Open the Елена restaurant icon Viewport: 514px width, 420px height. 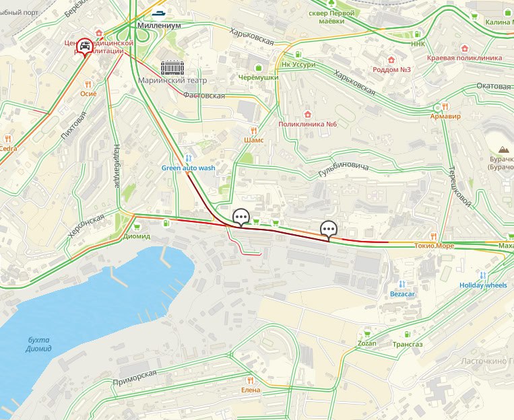[x=251, y=380]
